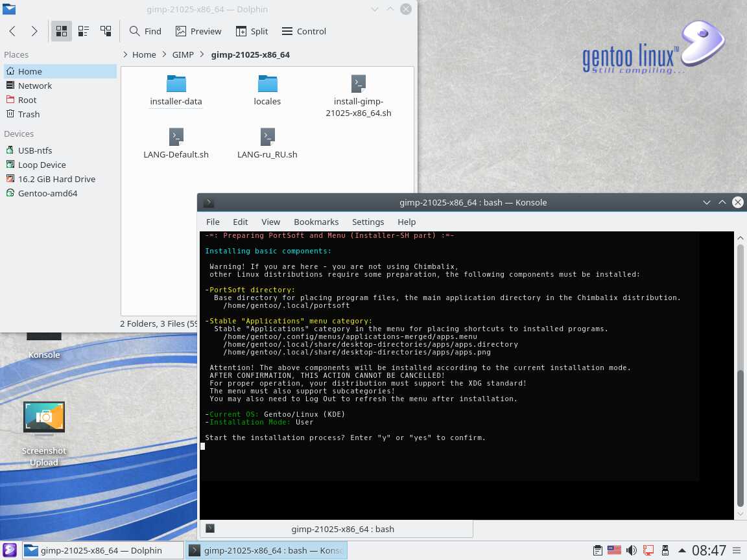The height and width of the screenshot is (560, 747).
Task: Select LANG-ru_RU.sh script icon
Action: 267,137
